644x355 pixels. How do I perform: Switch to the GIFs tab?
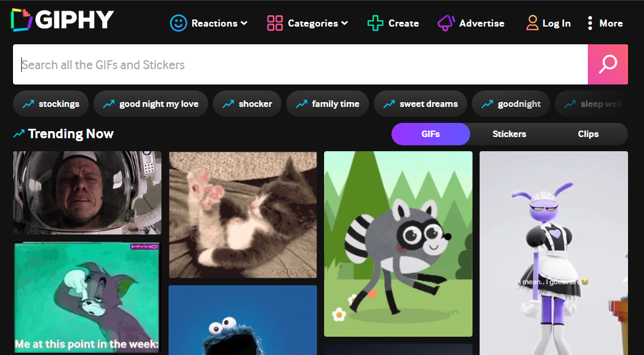coord(431,134)
